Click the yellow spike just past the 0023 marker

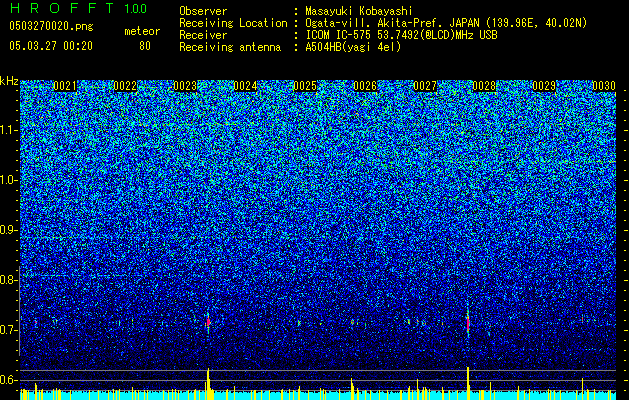[208, 384]
